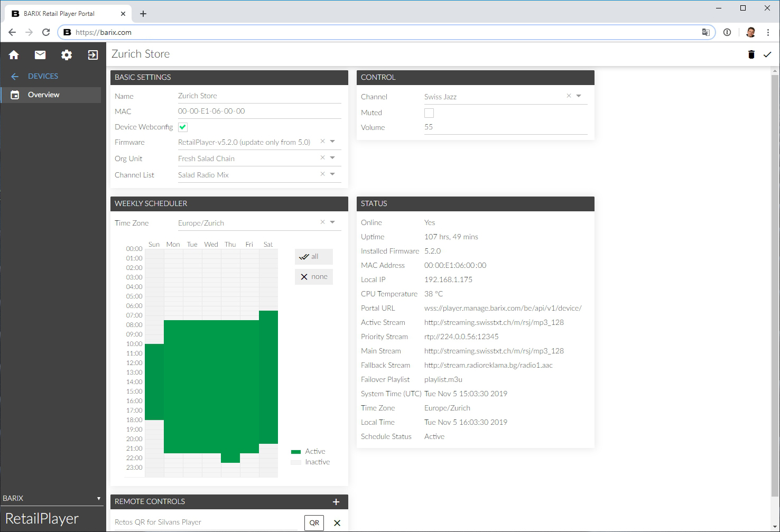
Task: Open the Channel dropdown showing Swiss Jazz
Action: pyautogui.click(x=579, y=96)
